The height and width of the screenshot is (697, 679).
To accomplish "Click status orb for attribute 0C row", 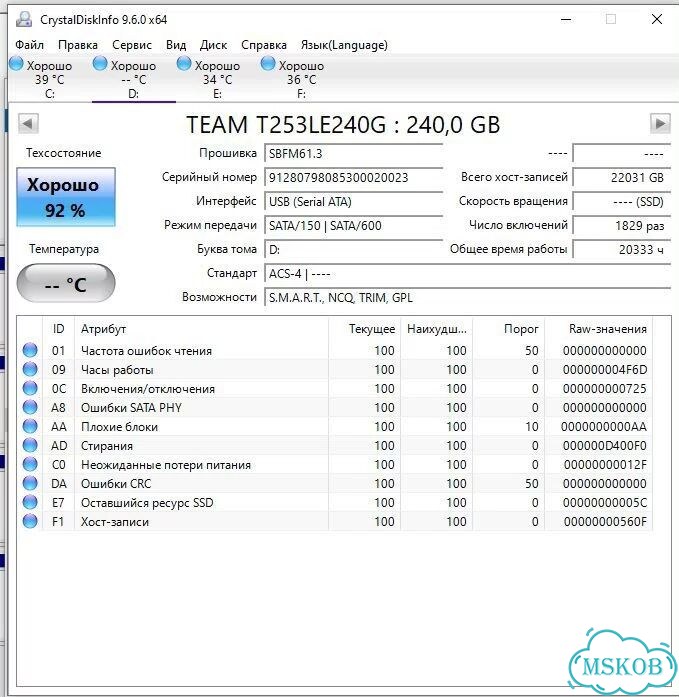I will (30, 388).
